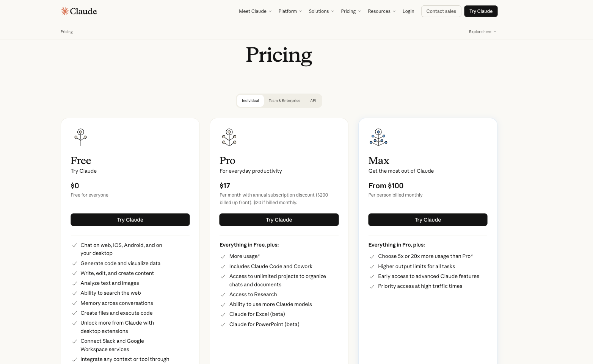Image resolution: width=593 pixels, height=364 pixels.
Task: Click the Pro plan flower icon
Action: click(x=229, y=137)
